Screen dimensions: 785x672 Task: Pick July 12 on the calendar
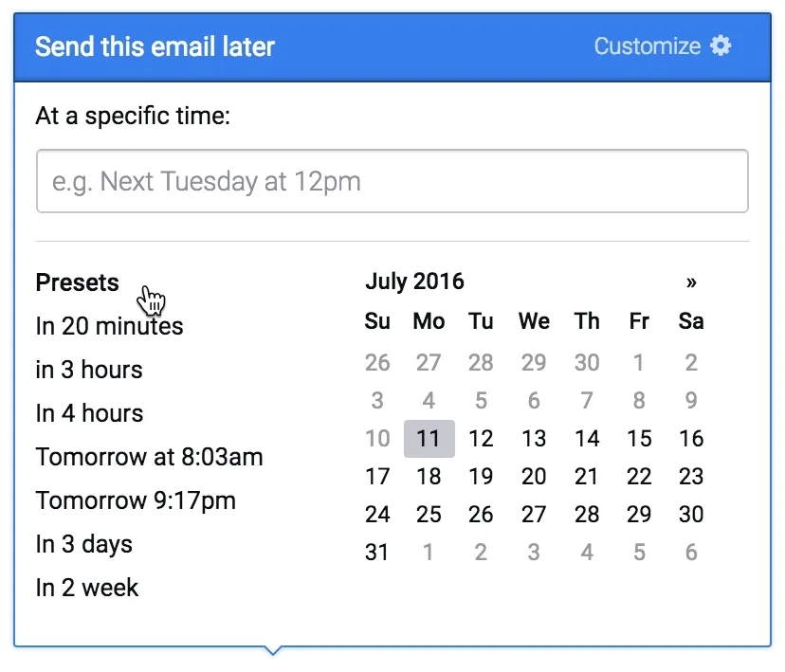point(481,439)
